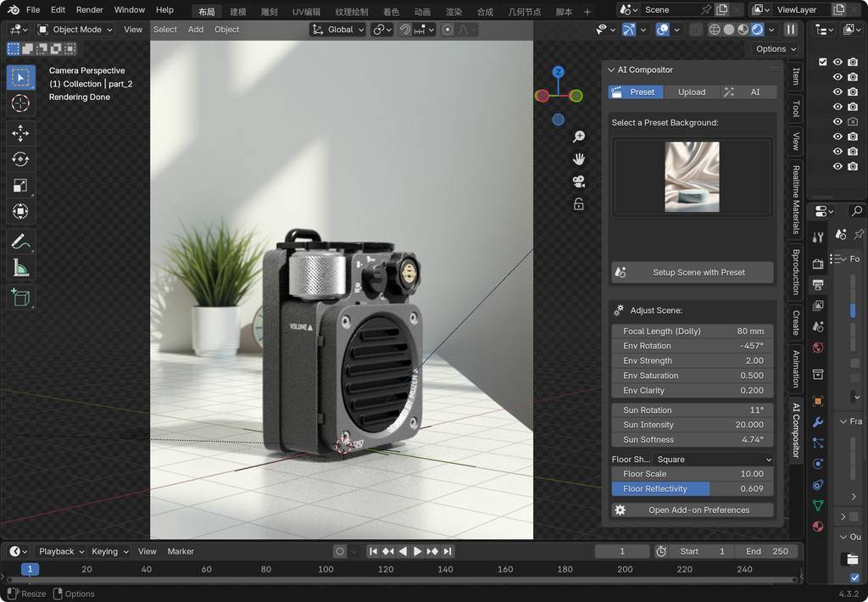Open the Render menu
868x602 pixels.
(x=89, y=10)
